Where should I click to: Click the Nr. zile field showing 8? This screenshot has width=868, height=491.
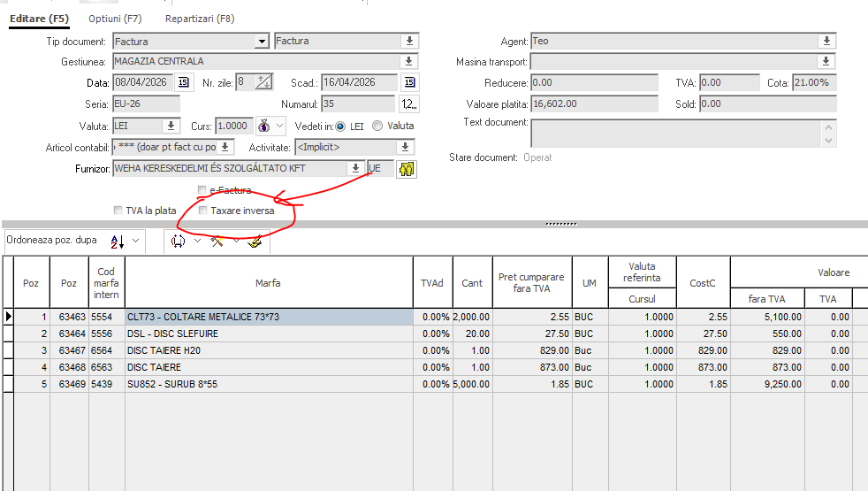245,82
